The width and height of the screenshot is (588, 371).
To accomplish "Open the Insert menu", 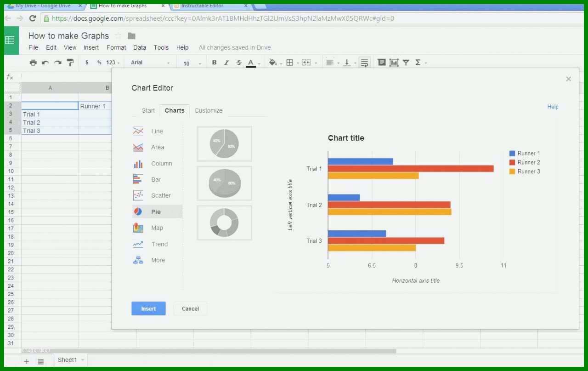I will [x=91, y=47].
